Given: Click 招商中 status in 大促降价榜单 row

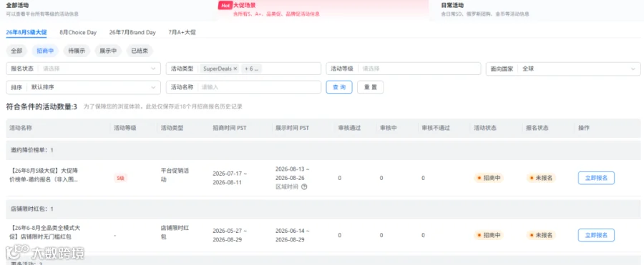Looking at the screenshot, I should (x=489, y=178).
